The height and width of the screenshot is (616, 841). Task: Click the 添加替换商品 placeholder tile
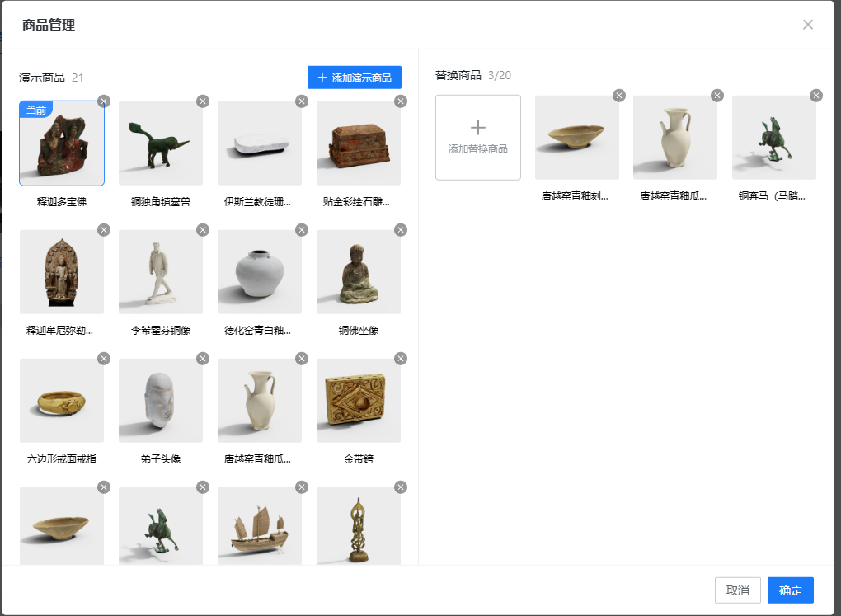click(478, 137)
